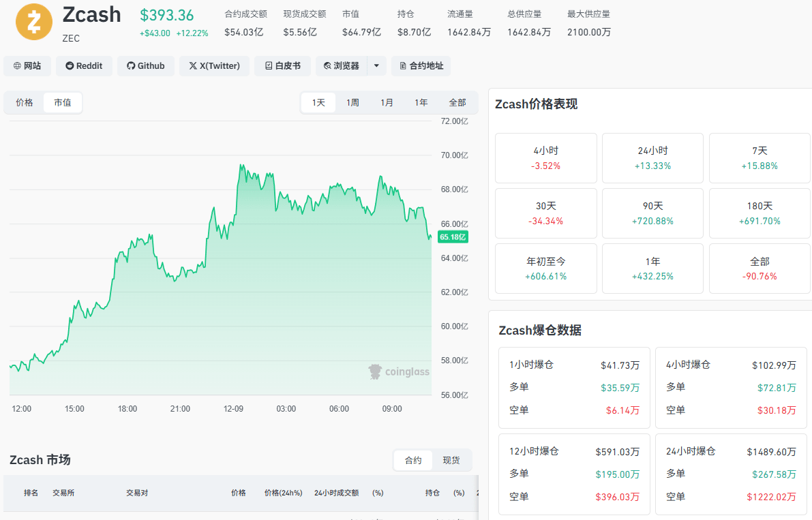Click the 1小时爆仓 $41.73万 value
This screenshot has width=812, height=520.
click(x=620, y=365)
